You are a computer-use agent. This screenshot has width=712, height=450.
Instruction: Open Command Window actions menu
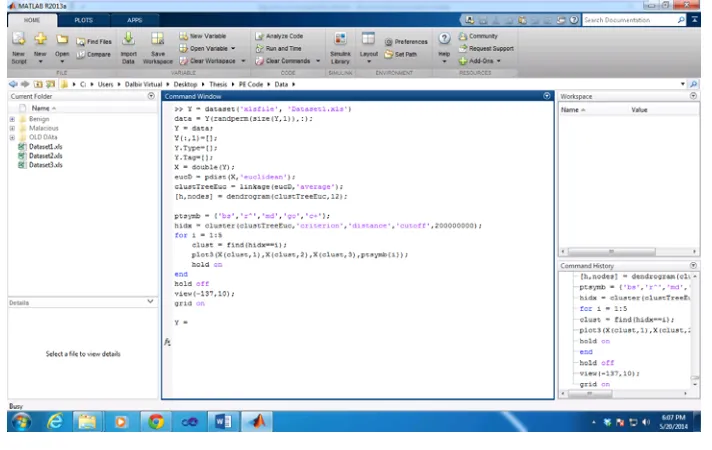click(x=547, y=96)
